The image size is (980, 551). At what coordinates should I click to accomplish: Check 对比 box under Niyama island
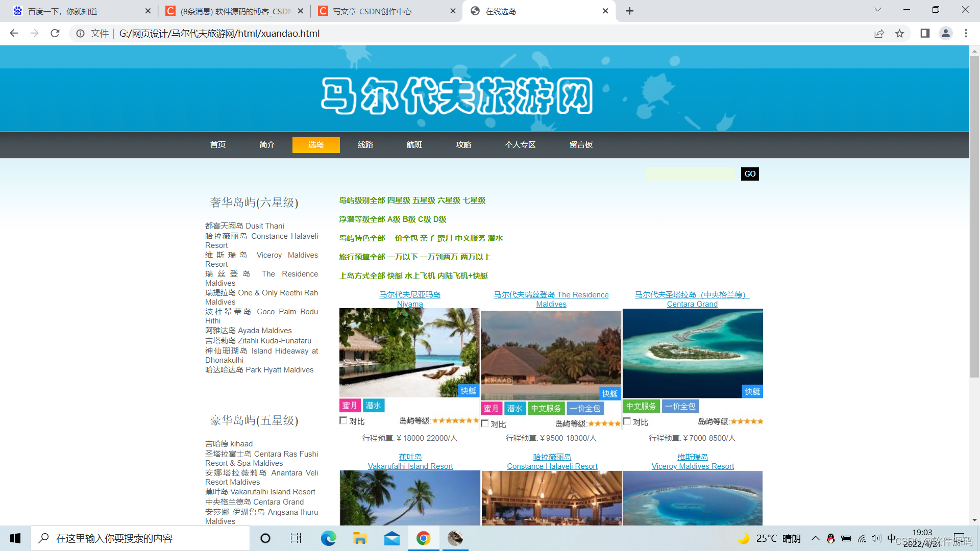tap(344, 420)
